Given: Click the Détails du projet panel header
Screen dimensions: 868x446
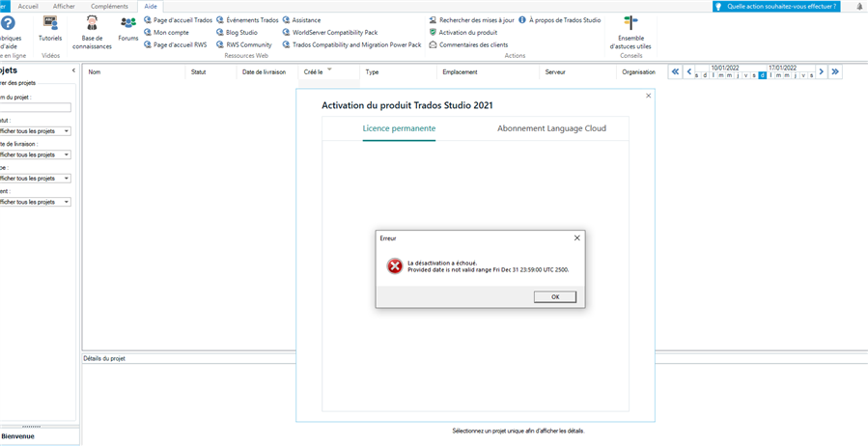Looking at the screenshot, I should pos(104,358).
